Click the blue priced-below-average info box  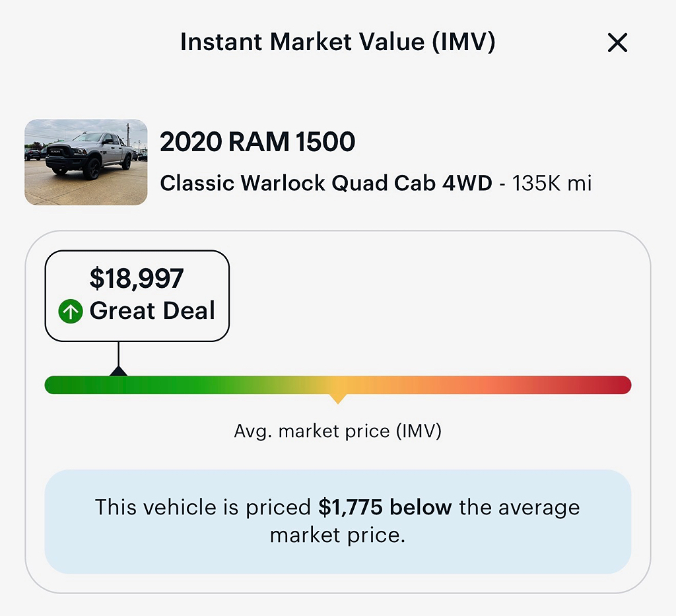point(338,522)
